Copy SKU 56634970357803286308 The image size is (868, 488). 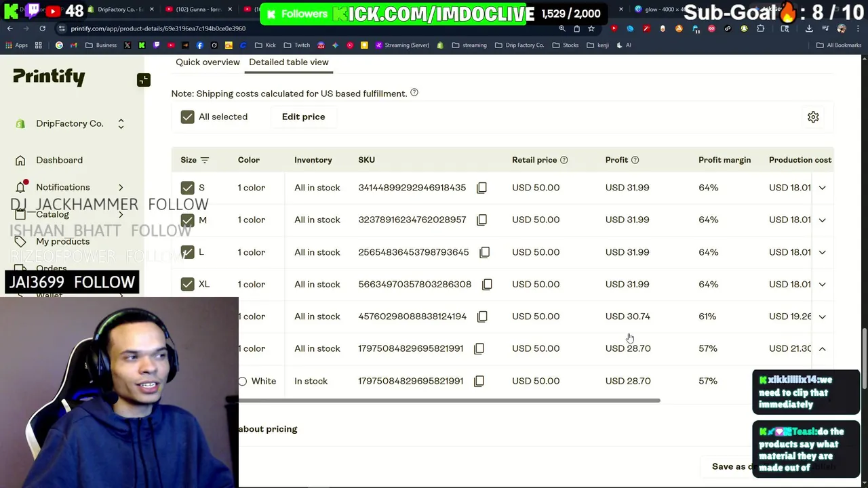pos(487,284)
